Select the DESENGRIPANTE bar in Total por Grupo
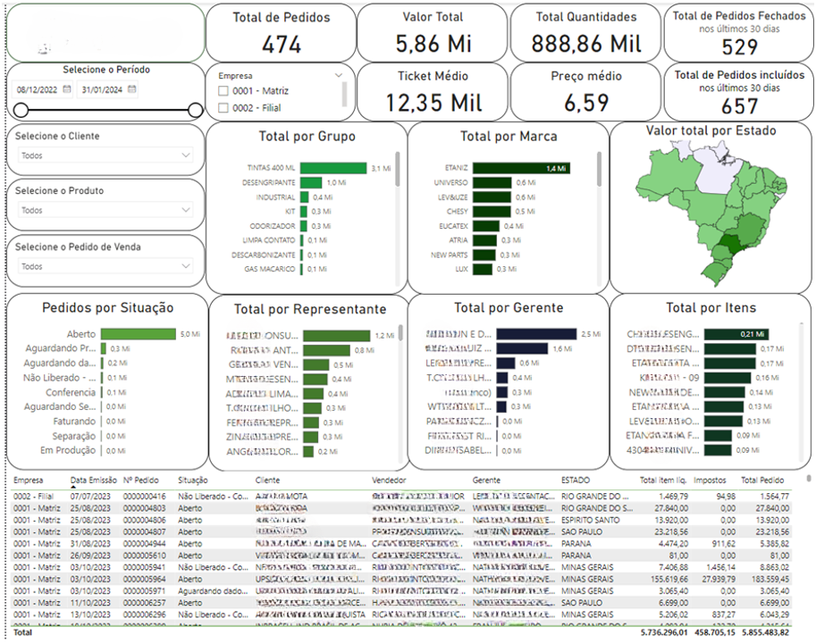 (x=311, y=182)
